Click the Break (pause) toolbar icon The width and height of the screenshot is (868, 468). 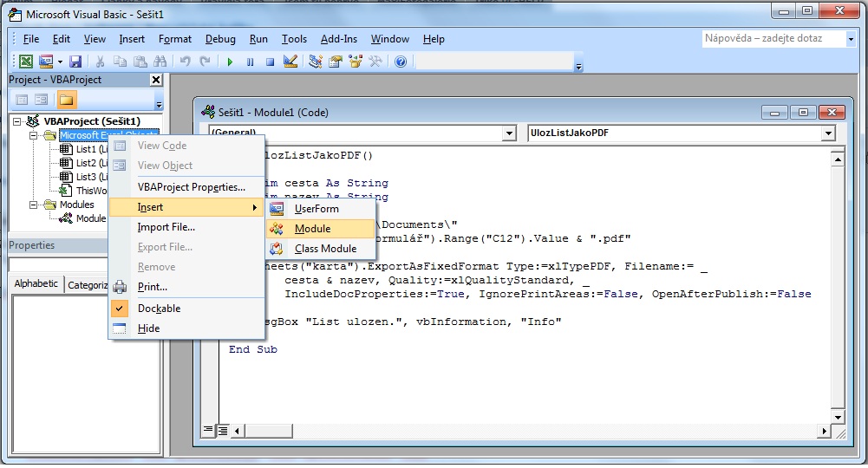click(250, 62)
